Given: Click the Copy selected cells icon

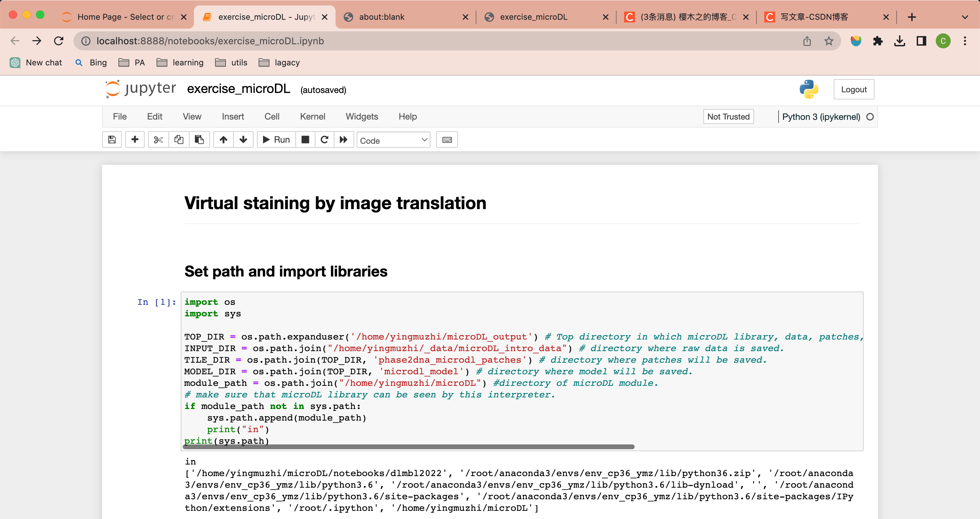Looking at the screenshot, I should (x=178, y=140).
